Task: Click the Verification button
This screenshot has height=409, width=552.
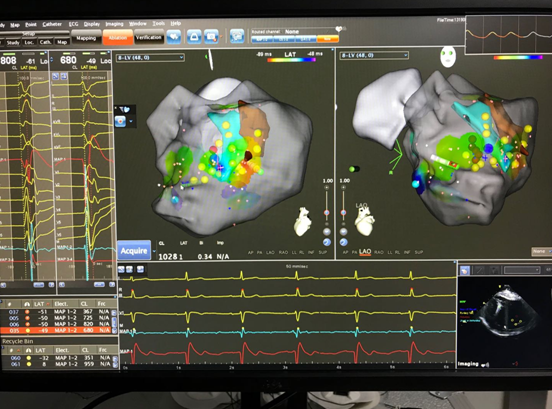Action: pyautogui.click(x=148, y=37)
